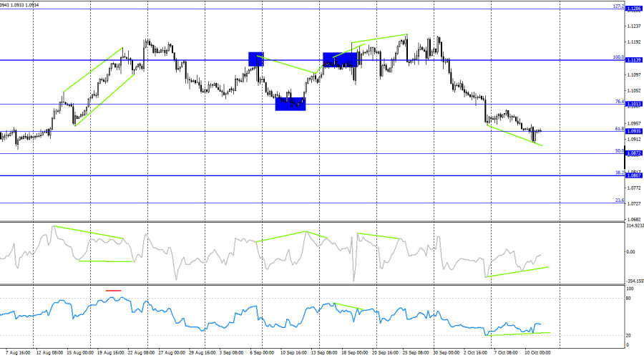644x358 pixels.
Task: Click the 30 Sep 00:00 time label
Action: tap(447, 353)
